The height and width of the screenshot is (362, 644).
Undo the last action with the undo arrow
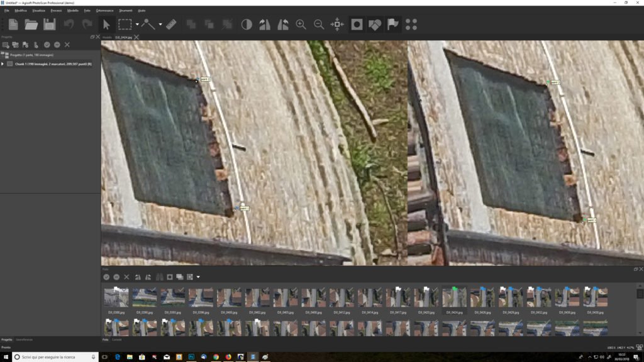pos(69,25)
